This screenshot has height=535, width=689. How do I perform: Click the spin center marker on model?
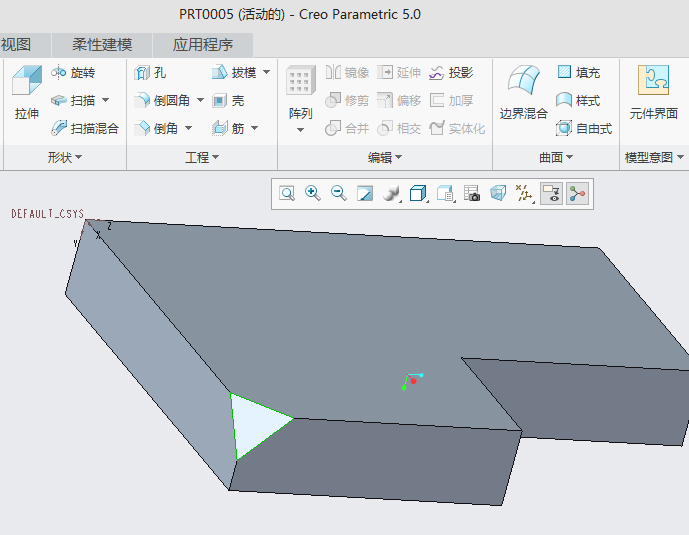click(x=412, y=381)
